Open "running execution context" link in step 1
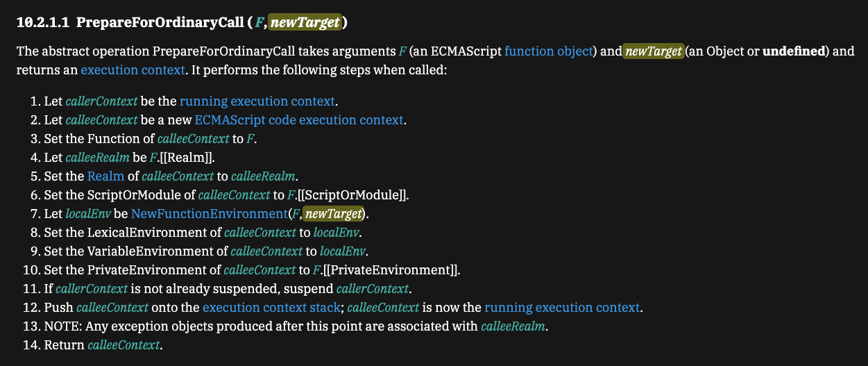The image size is (868, 366). click(x=257, y=101)
